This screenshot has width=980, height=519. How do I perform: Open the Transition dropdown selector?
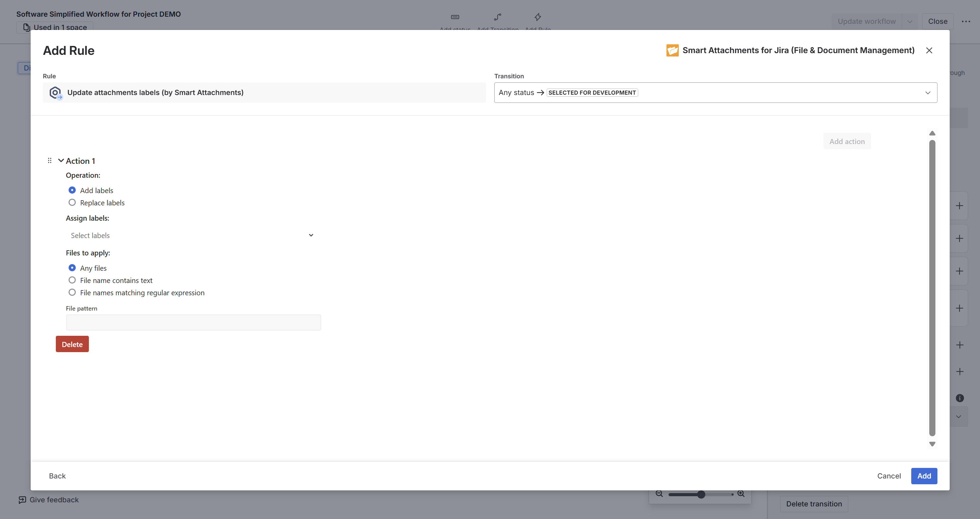click(715, 93)
